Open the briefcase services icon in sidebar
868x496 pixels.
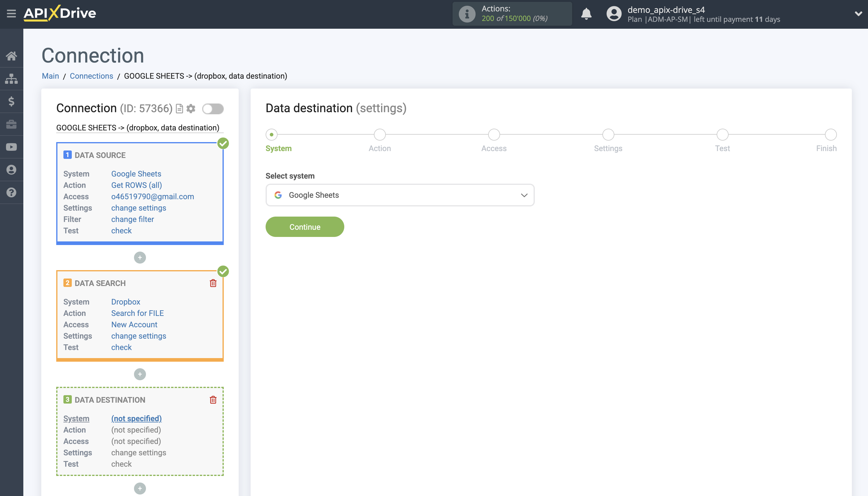(11, 124)
